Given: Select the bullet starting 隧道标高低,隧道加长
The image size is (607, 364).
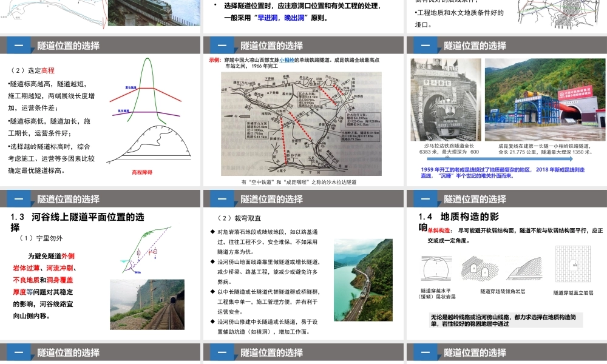Looking at the screenshot, I should (x=49, y=127).
